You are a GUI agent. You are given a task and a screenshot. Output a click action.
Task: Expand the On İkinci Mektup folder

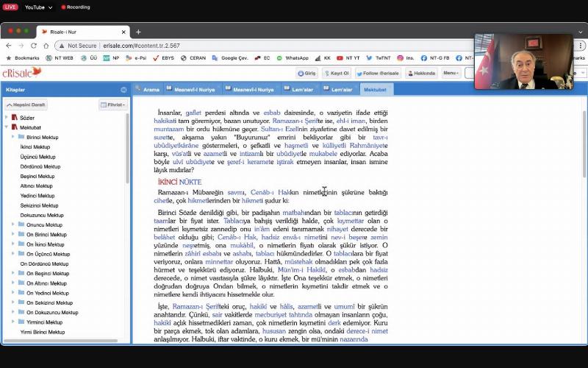[x=13, y=244]
